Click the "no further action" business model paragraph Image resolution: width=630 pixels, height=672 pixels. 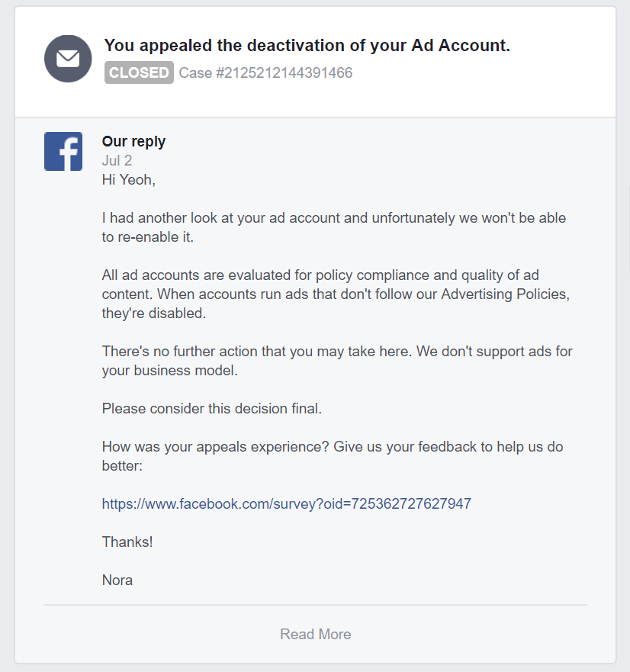(x=337, y=361)
